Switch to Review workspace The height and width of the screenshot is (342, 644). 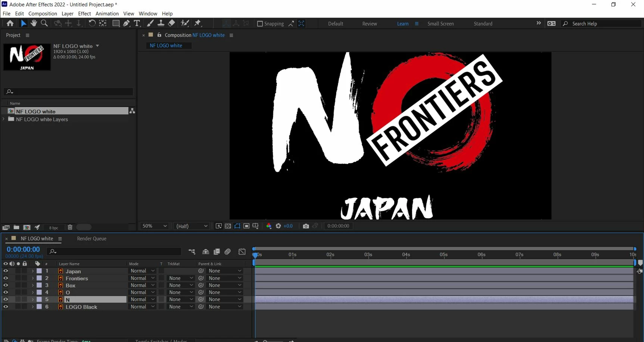pos(370,24)
